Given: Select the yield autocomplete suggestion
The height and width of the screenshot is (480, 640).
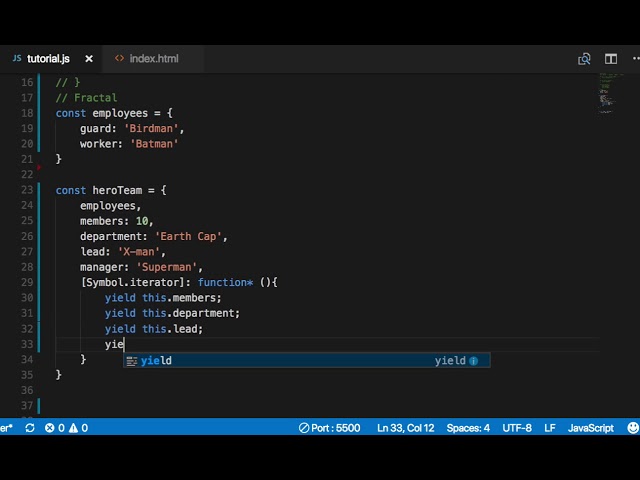Looking at the screenshot, I should 307,360.
